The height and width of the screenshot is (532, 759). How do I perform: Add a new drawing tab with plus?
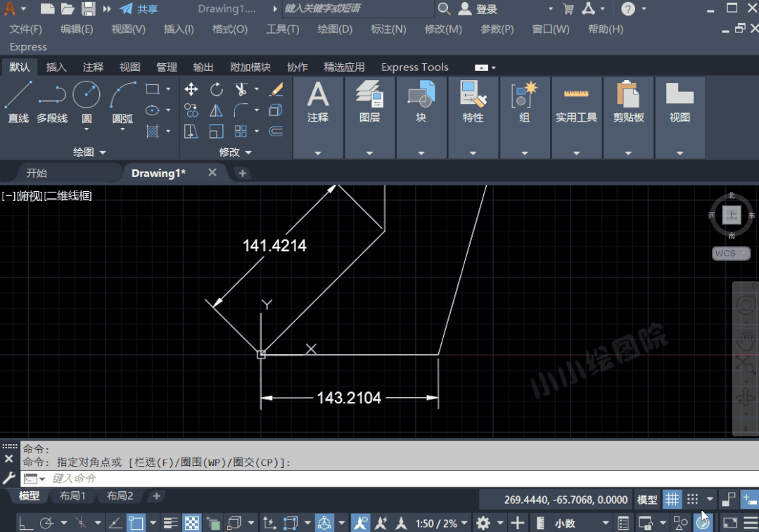(x=243, y=173)
